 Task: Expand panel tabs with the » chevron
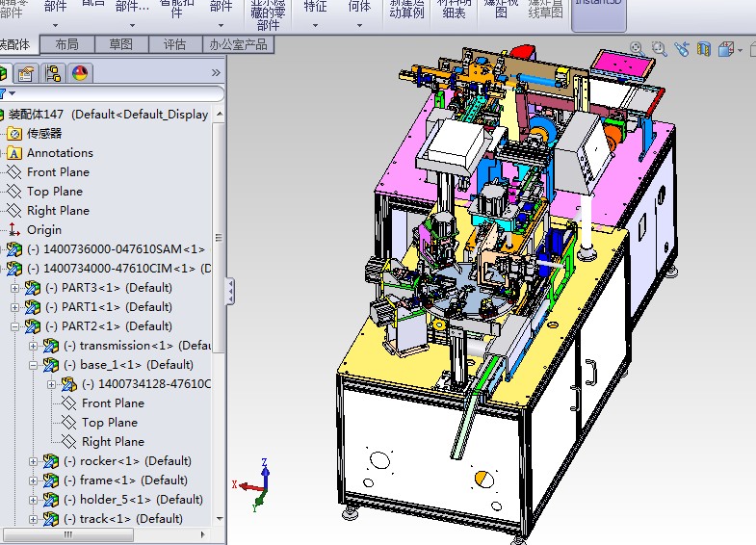coord(216,73)
